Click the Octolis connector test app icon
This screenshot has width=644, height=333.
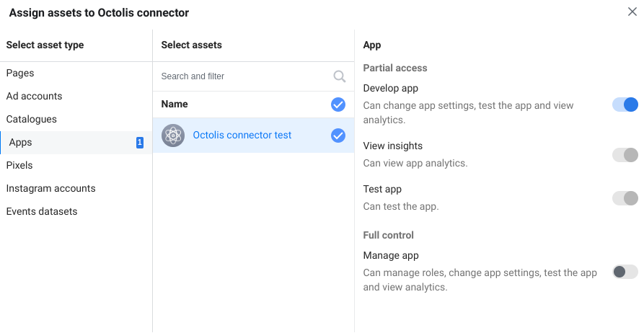tap(173, 135)
